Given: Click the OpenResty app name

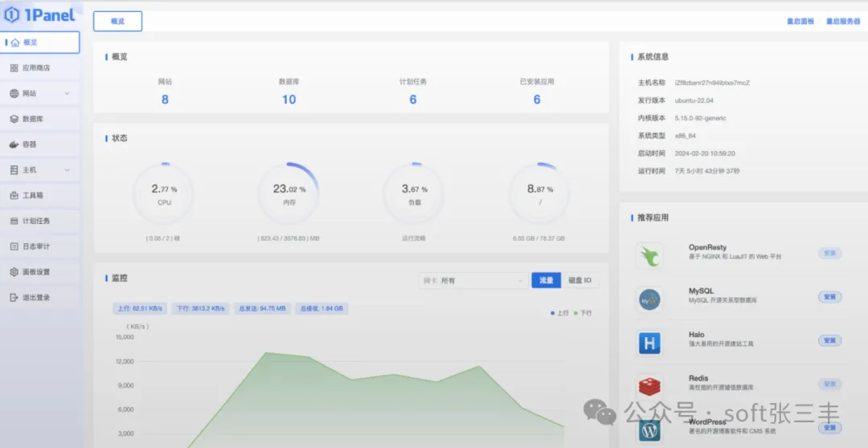Looking at the screenshot, I should pyautogui.click(x=707, y=247).
